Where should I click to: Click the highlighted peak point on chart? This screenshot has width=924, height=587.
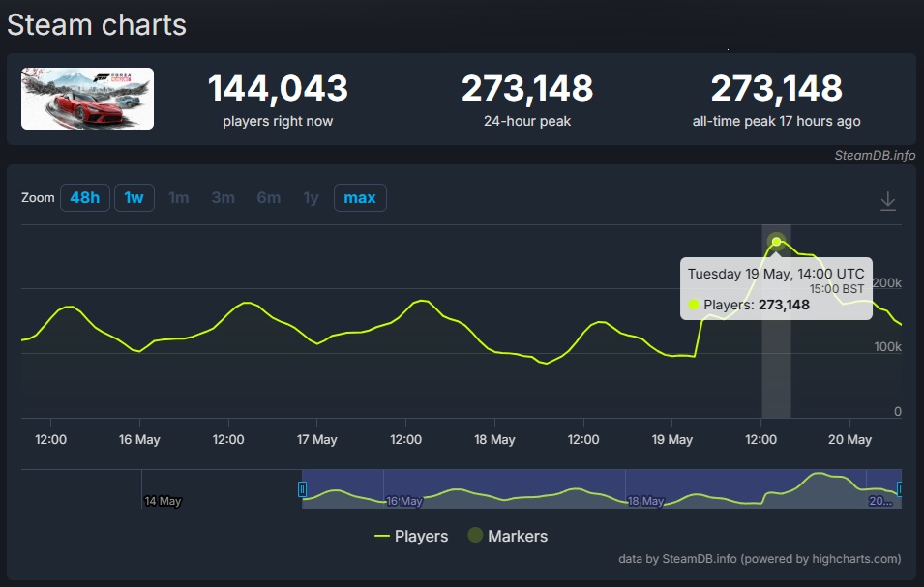[776, 242]
